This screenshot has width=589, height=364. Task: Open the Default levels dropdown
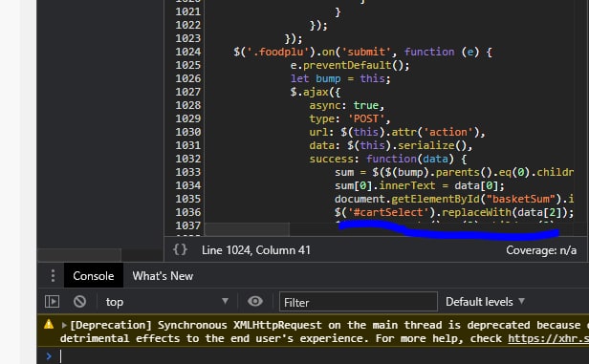(485, 302)
